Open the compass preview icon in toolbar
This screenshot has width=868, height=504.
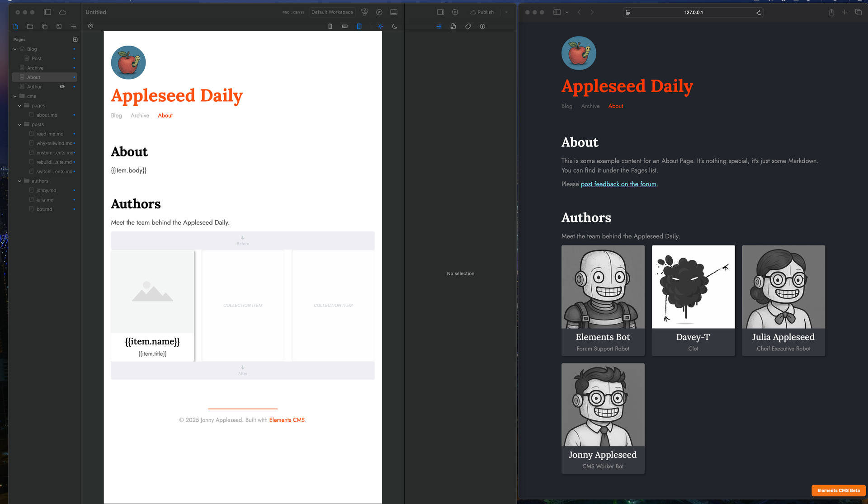point(379,12)
